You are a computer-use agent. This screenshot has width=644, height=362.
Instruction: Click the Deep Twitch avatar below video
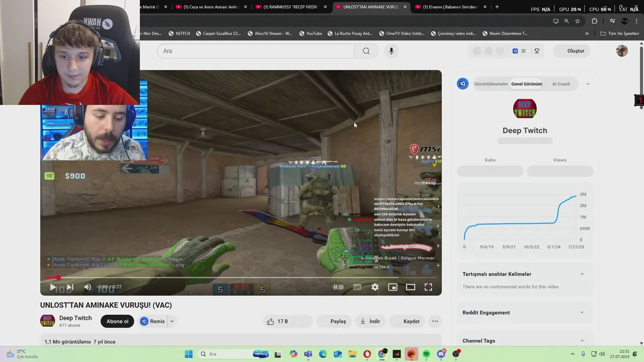(47, 321)
